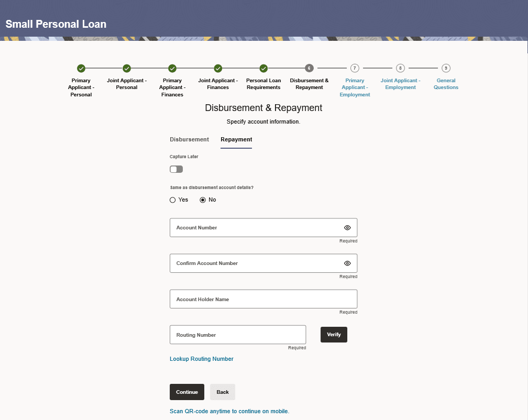The image size is (528, 420).
Task: Go to the Primary Applicant - Employment step link
Action: click(355, 87)
